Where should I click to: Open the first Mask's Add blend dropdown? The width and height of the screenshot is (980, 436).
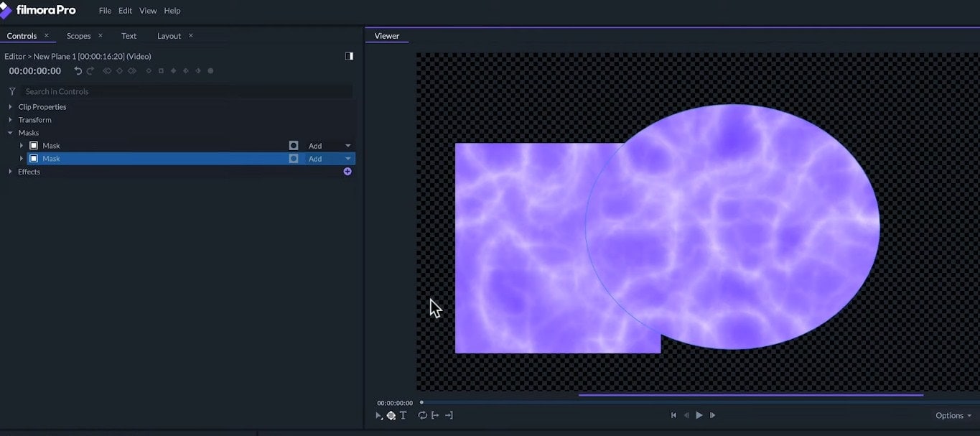pos(330,146)
